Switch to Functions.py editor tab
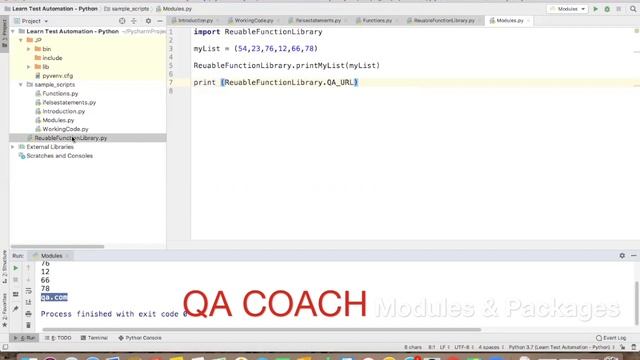 [377, 20]
